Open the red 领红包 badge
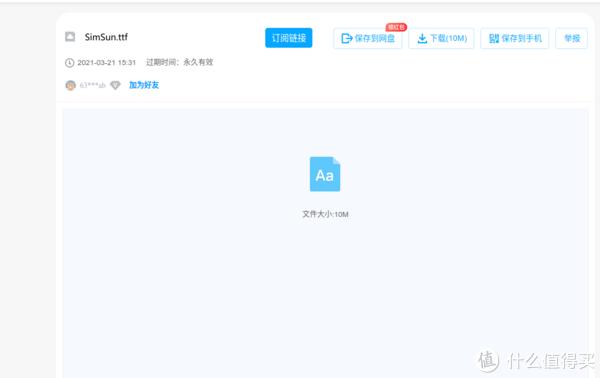Viewport: 600px width, 378px height. pyautogui.click(x=396, y=27)
